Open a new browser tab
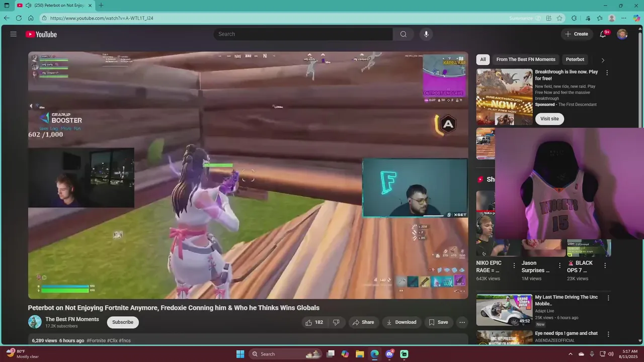644x362 pixels. pyautogui.click(x=101, y=6)
